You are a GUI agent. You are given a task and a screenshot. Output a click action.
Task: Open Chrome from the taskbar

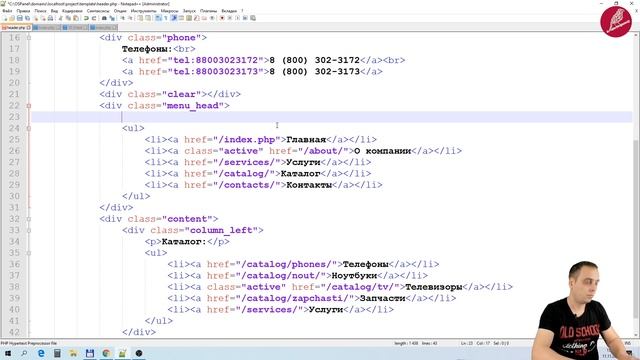106,353
